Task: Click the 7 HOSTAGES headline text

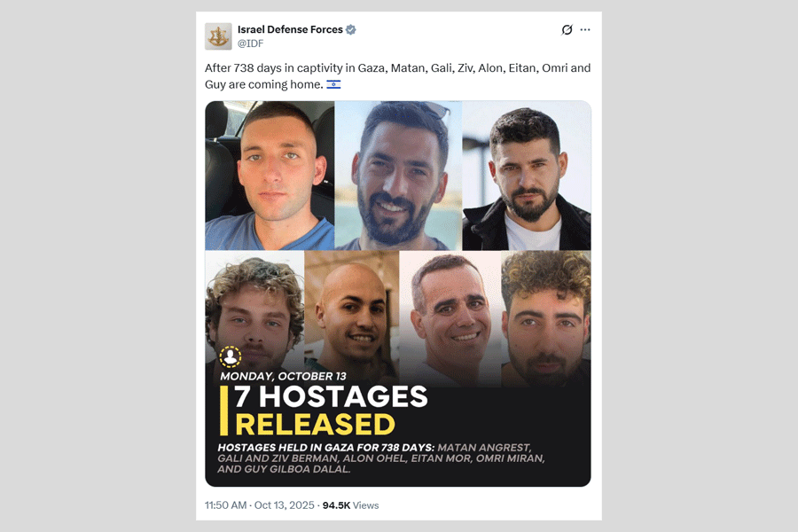Action: tap(331, 396)
